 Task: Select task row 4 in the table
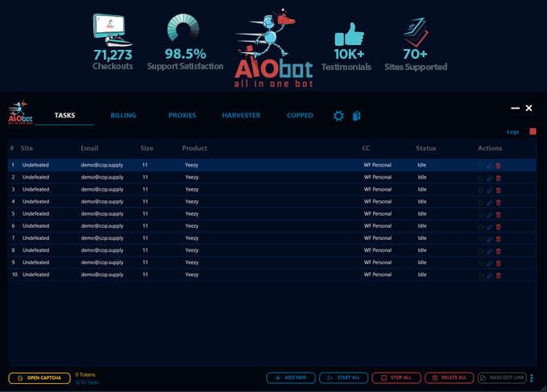(x=242, y=202)
